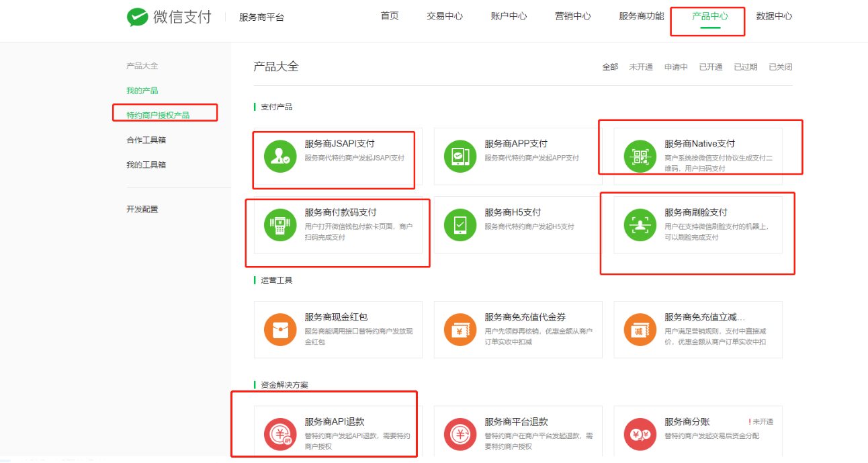Open the 服务商免充值立减 title link
The height and width of the screenshot is (463, 868).
tap(705, 317)
